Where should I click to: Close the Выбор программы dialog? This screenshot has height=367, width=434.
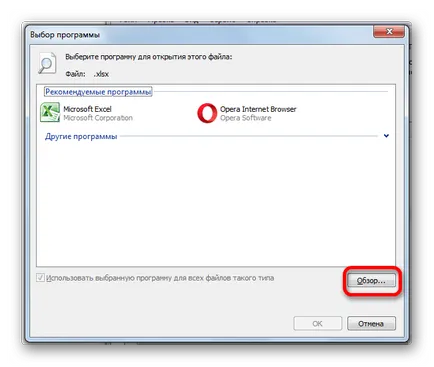coord(389,32)
